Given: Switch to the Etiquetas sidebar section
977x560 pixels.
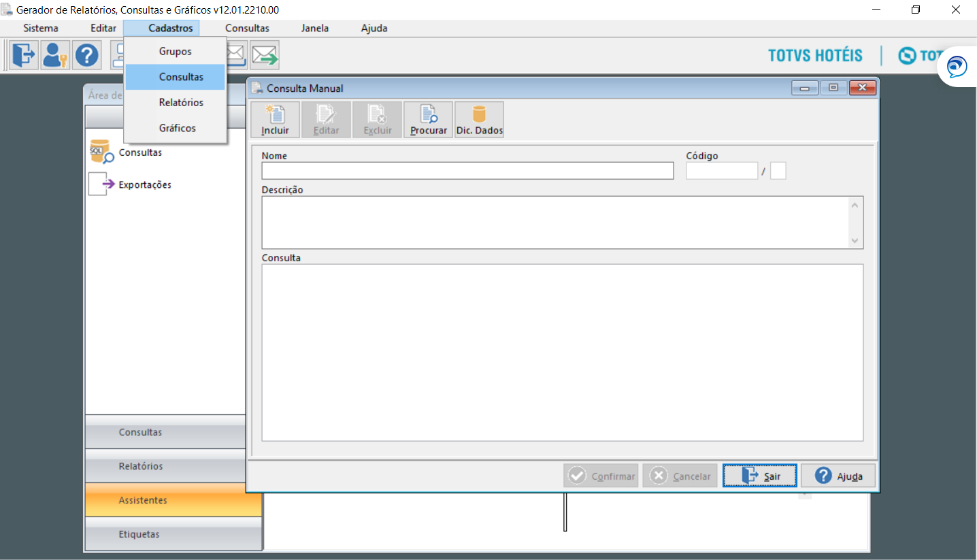Looking at the screenshot, I should click(x=173, y=534).
